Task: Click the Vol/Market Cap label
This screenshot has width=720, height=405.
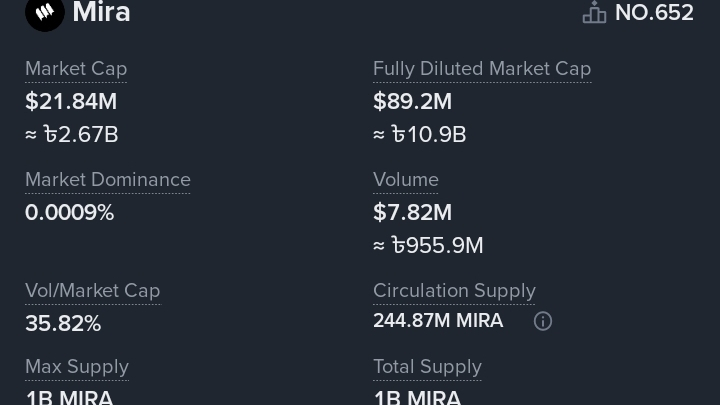Action: (x=93, y=291)
